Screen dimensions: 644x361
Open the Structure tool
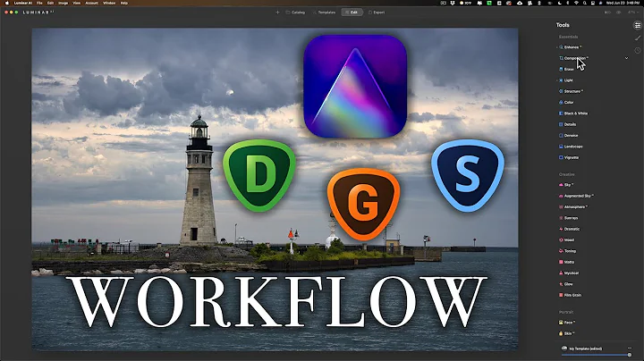click(571, 91)
